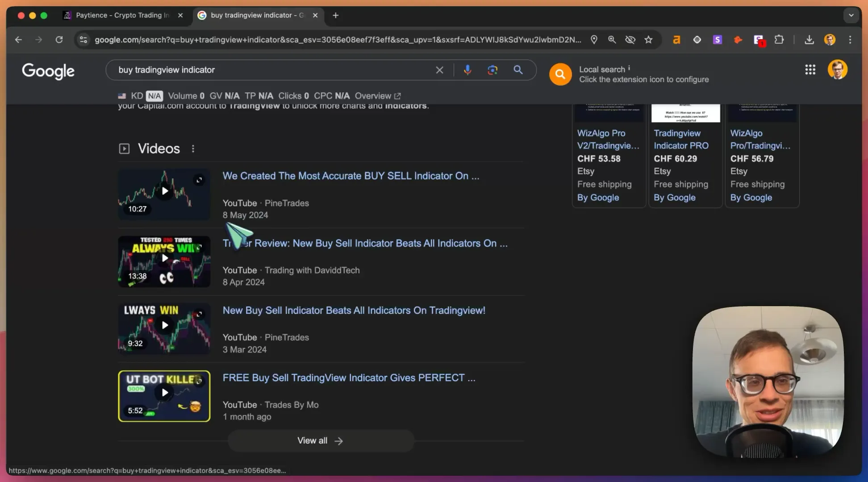Open the Videos section more options menu
This screenshot has height=482, width=868.
click(193, 149)
